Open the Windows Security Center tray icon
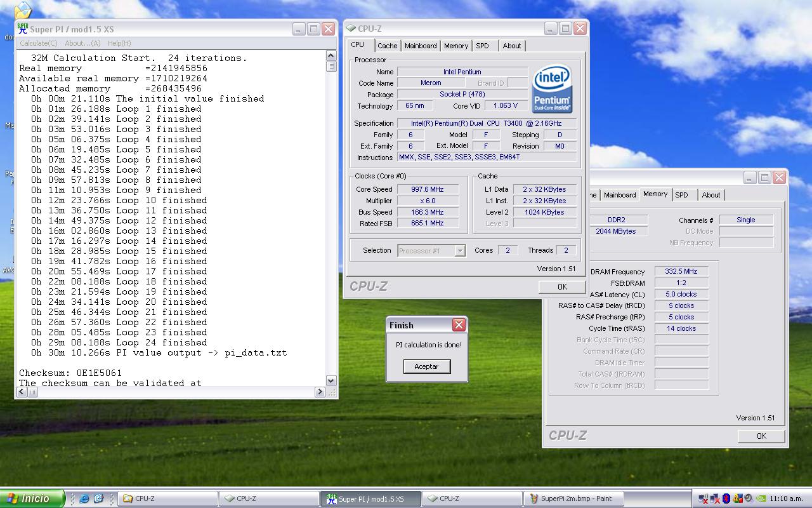Image resolution: width=812 pixels, height=508 pixels. pyautogui.click(x=737, y=498)
